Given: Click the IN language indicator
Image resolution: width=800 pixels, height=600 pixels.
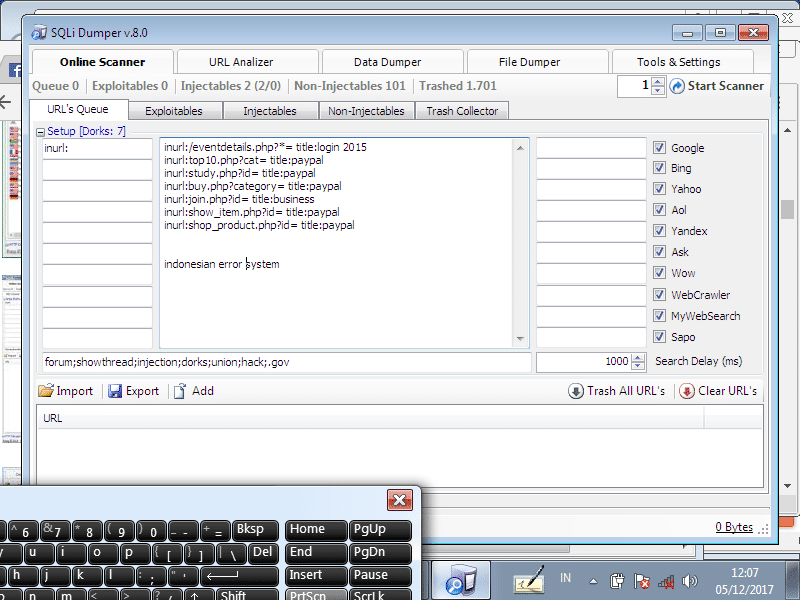Looking at the screenshot, I should 565,578.
